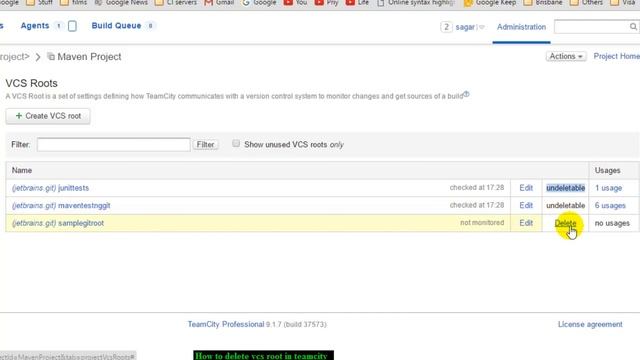
Task: Click Create VCS root button
Action: pyautogui.click(x=48, y=116)
